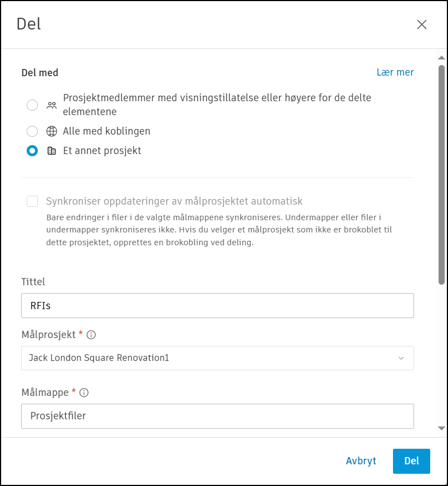This screenshot has height=486, width=448.
Task: Select the Prosjektmedlemmer radio button
Action: (32, 105)
